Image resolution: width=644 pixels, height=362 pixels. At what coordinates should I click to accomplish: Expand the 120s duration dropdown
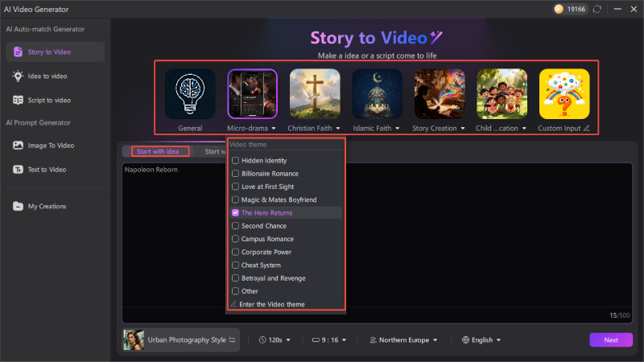coord(275,340)
